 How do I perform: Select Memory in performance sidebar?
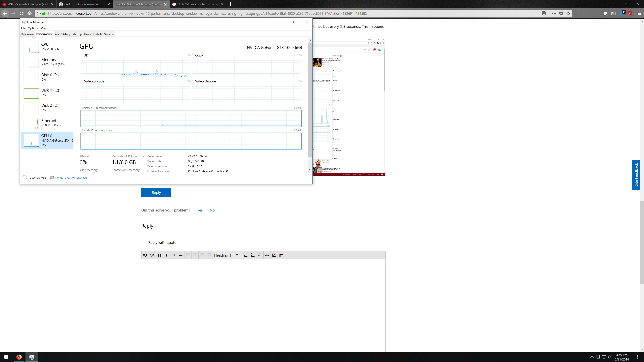[x=47, y=63]
